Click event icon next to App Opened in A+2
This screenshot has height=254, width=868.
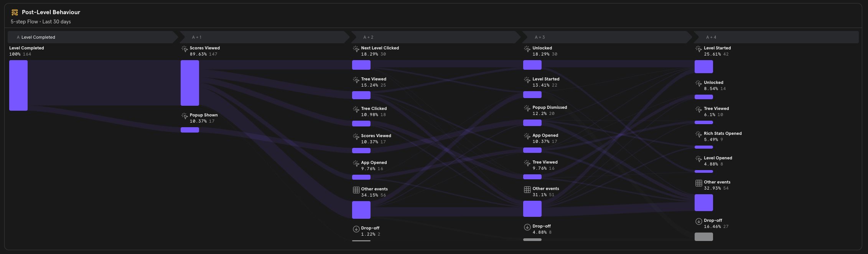point(356,164)
